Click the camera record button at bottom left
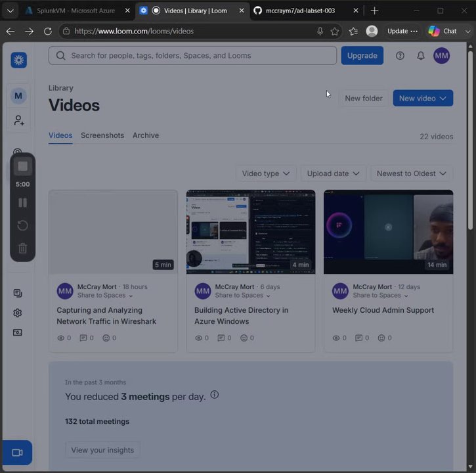The image size is (476, 473). click(17, 453)
